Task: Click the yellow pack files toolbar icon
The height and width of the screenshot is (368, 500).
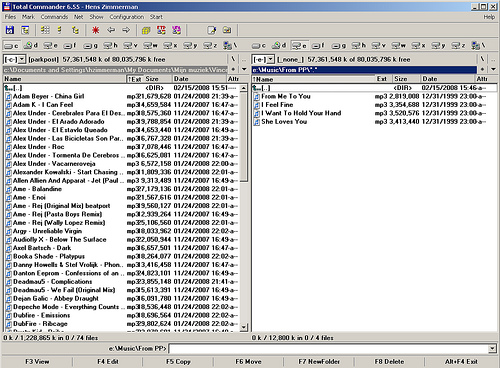Action: click(146, 30)
